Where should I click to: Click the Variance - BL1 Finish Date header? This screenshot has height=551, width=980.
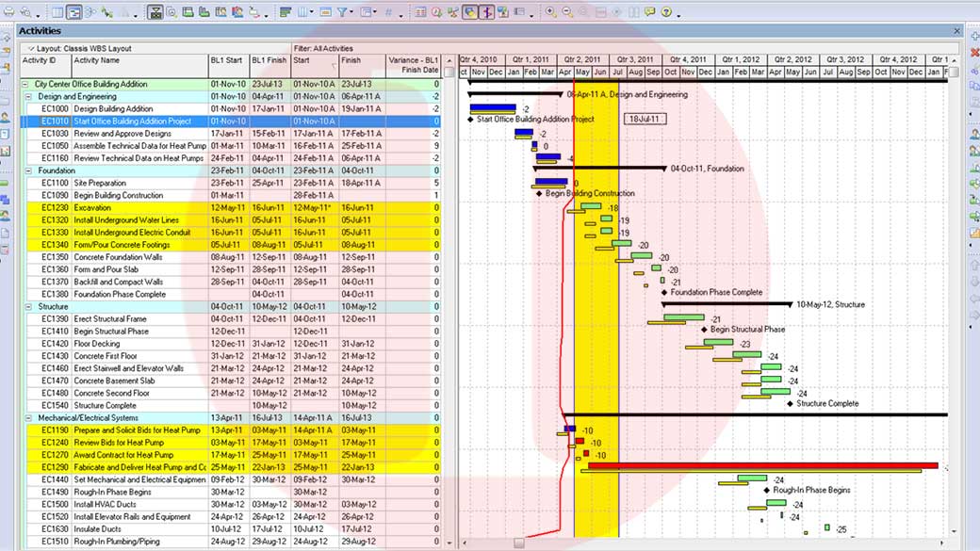pyautogui.click(x=413, y=66)
